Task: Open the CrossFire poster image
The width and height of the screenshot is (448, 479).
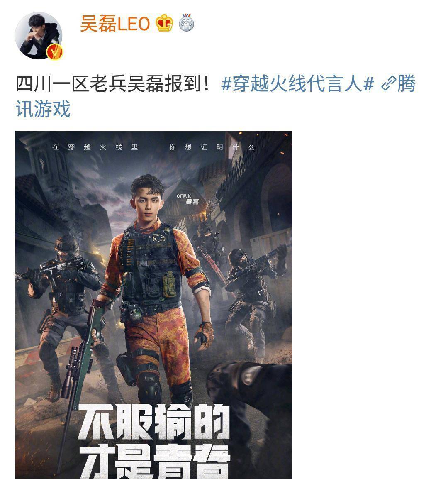Action: pos(153,305)
